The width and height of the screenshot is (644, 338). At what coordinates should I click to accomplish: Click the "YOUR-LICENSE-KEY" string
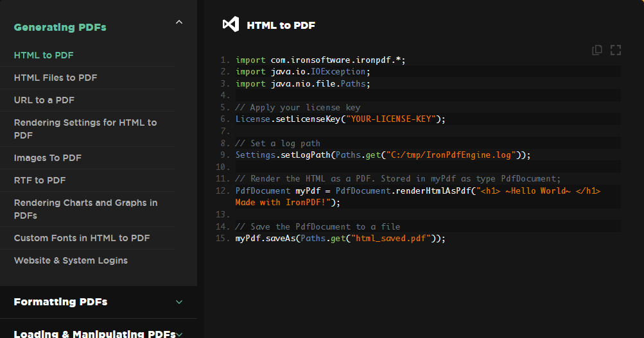tap(390, 119)
